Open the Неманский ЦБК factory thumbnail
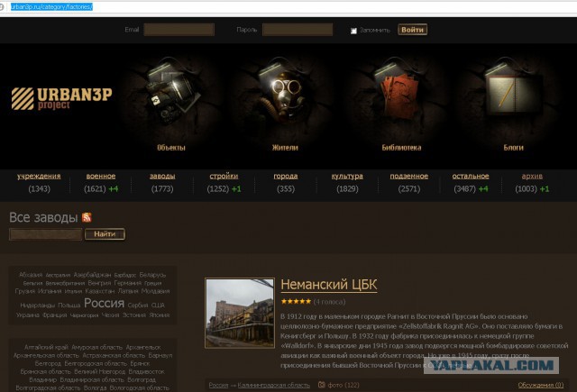The image size is (577, 392). [240, 313]
